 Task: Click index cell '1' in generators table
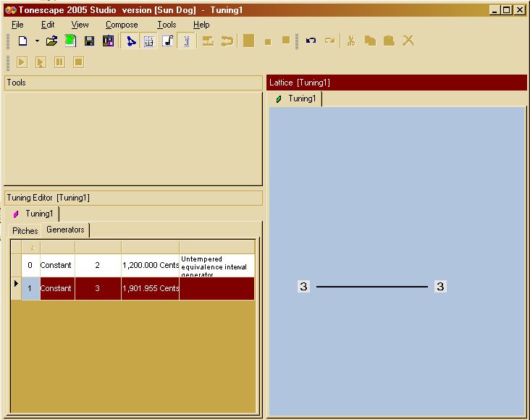(x=30, y=288)
